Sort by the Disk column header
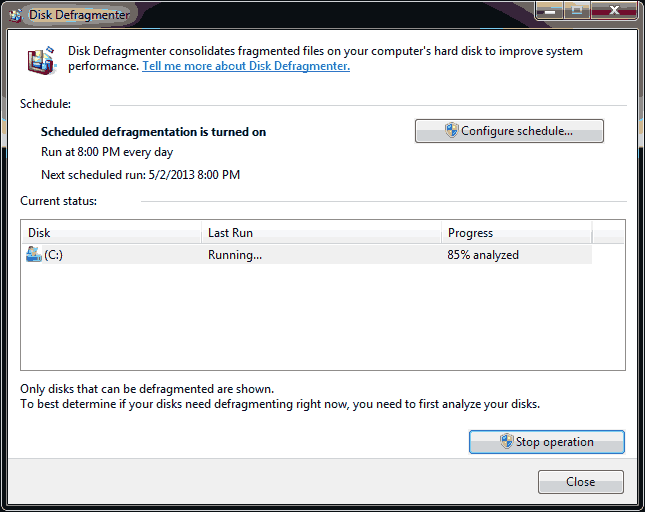Image resolution: width=645 pixels, height=512 pixels. pos(110,233)
